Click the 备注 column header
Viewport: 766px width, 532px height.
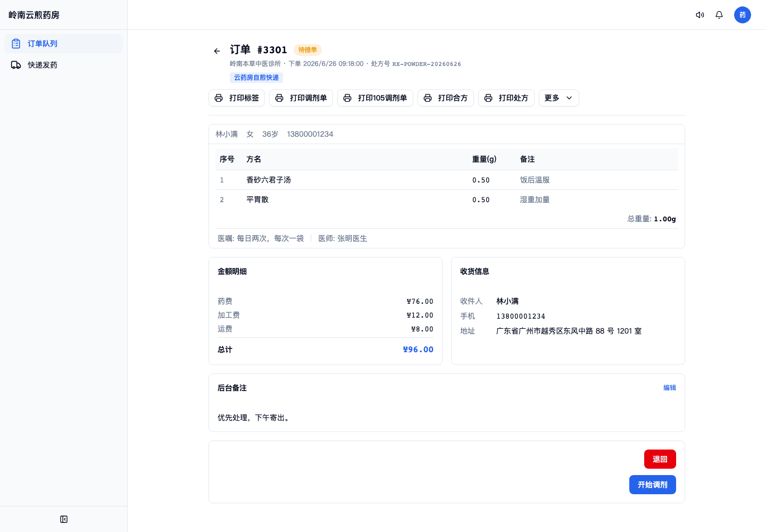point(527,159)
